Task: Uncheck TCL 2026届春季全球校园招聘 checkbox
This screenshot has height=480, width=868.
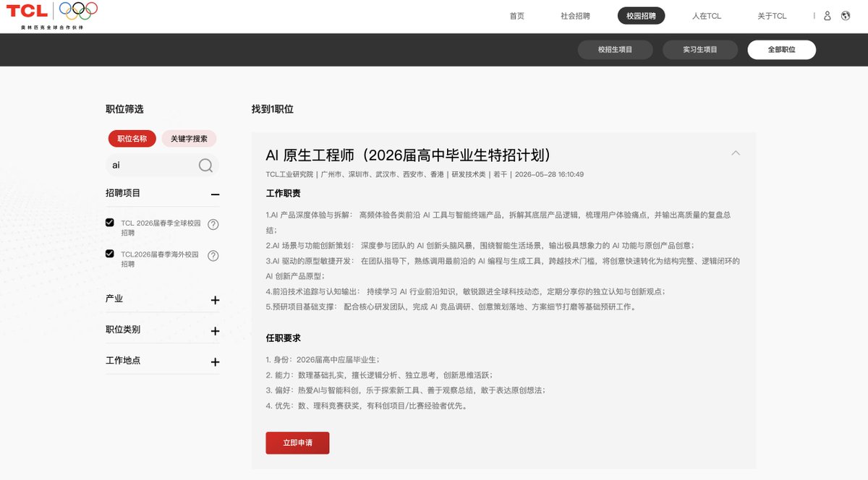Action: [x=110, y=223]
